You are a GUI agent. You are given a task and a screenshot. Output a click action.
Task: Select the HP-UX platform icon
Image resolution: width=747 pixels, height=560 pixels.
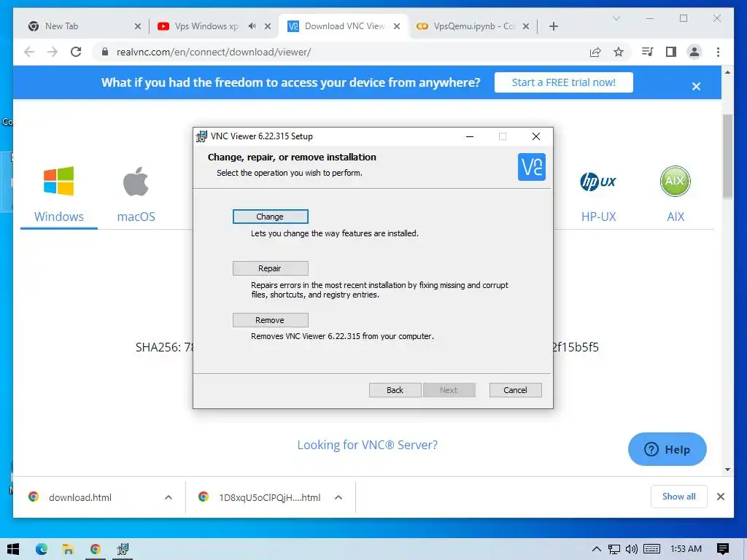(598, 182)
